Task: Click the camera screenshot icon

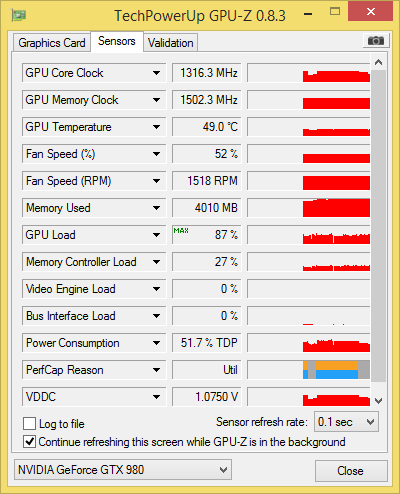Action: (376, 41)
